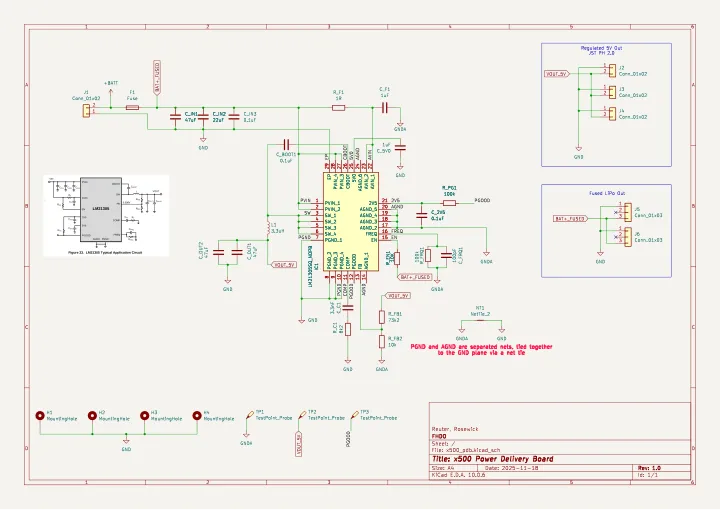Select connector J5 Conn_01x03 symbol
The image size is (720, 510).
coord(628,212)
